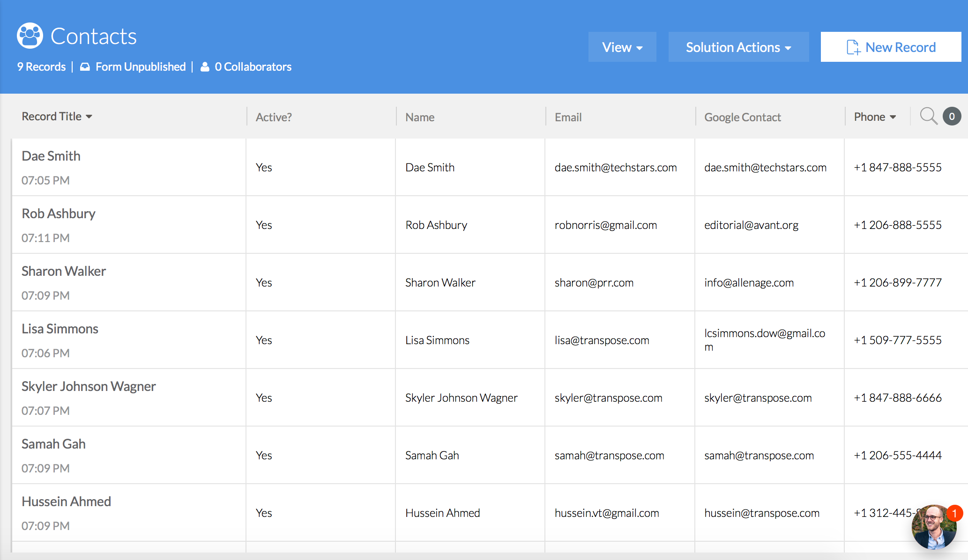
Task: Click the filter count badge showing 0
Action: (x=952, y=116)
